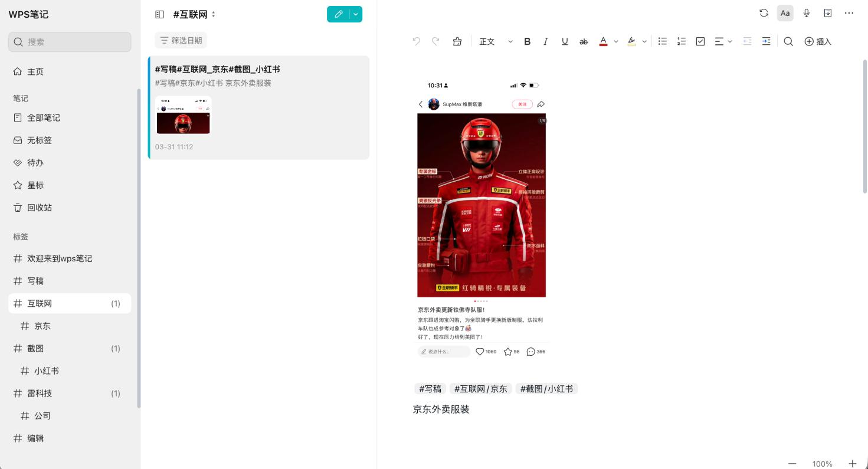Screen dimensions: 868x469
Task: Insert a numbered list
Action: [682, 41]
